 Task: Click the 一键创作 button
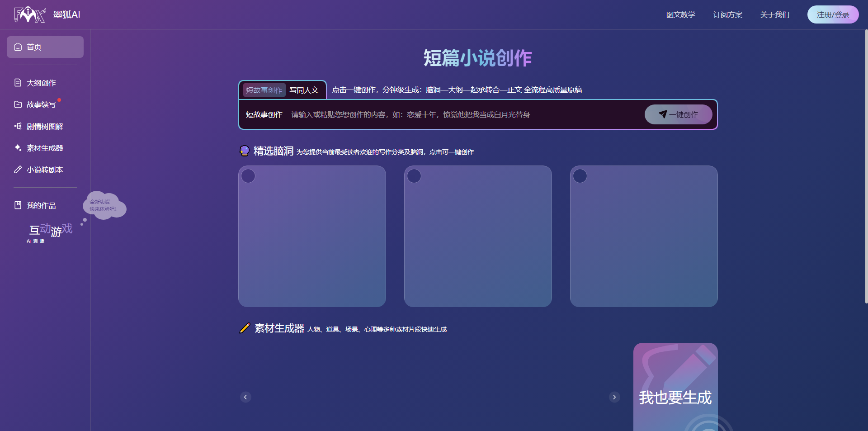coord(679,114)
